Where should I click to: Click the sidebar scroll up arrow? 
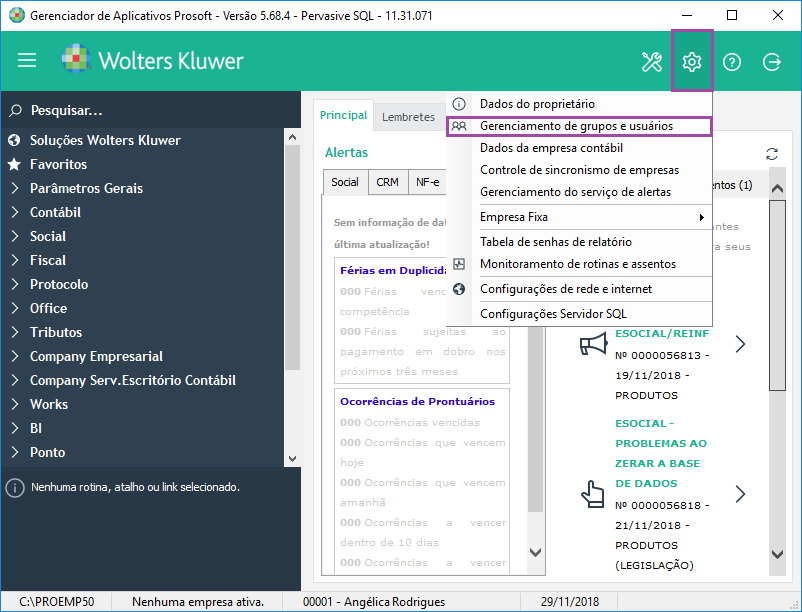292,137
